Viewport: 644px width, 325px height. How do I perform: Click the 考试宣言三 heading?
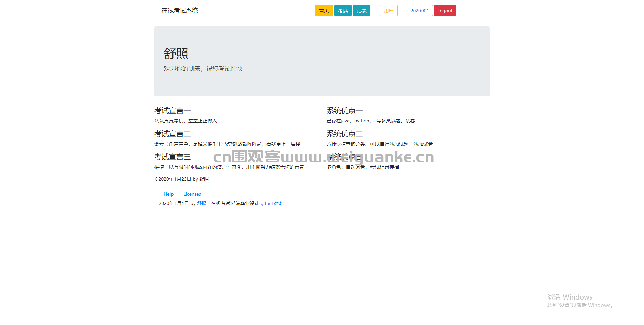pos(172,157)
